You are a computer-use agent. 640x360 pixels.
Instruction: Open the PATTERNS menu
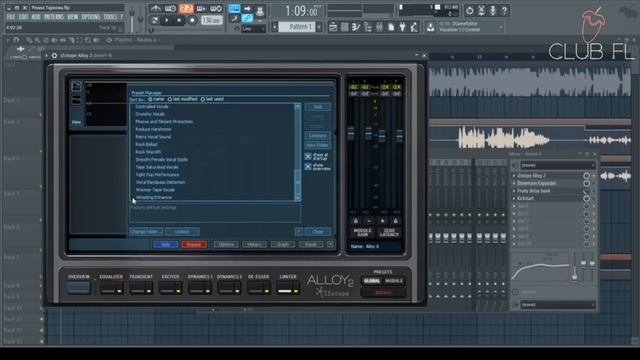click(54, 17)
